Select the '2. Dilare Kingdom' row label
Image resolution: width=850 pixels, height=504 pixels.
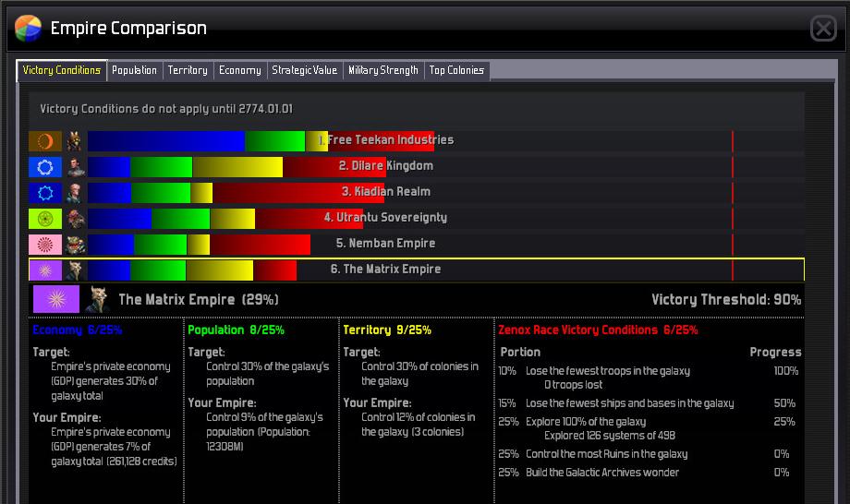[386, 165]
